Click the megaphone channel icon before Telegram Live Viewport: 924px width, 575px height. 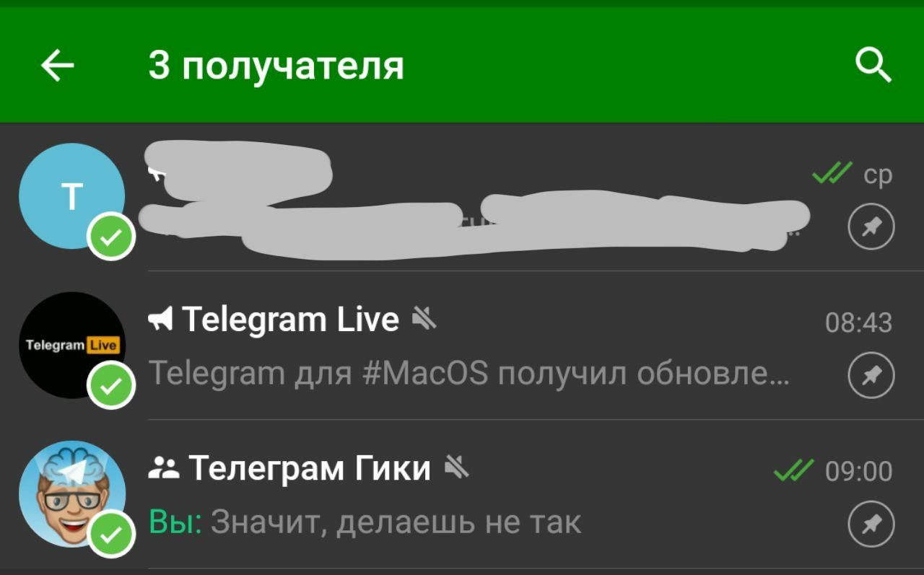click(160, 319)
